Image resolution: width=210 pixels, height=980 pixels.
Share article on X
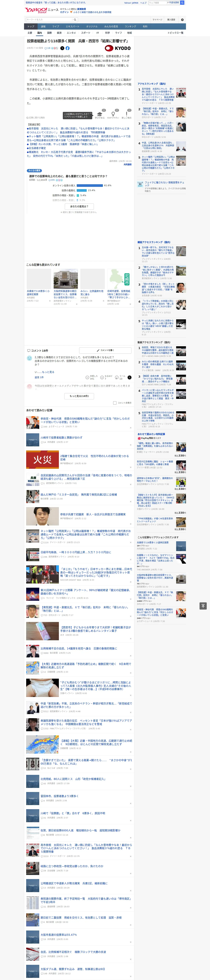[x=62, y=48]
